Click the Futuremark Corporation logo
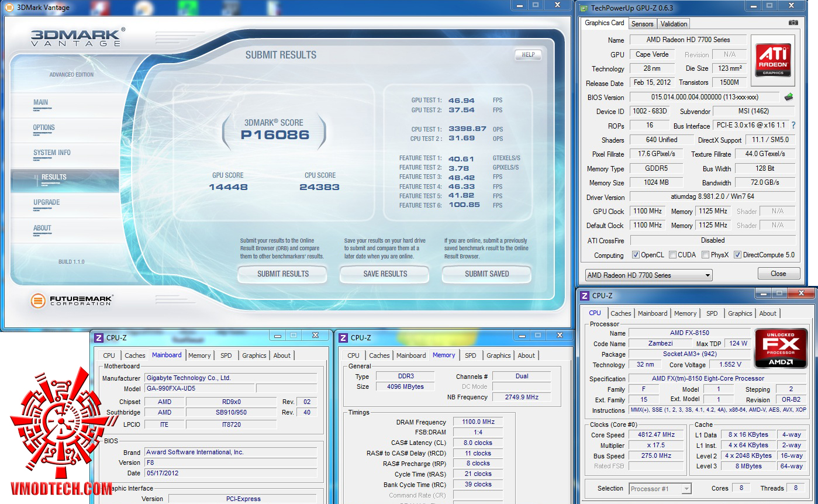This screenshot has width=818, height=504. [72, 301]
